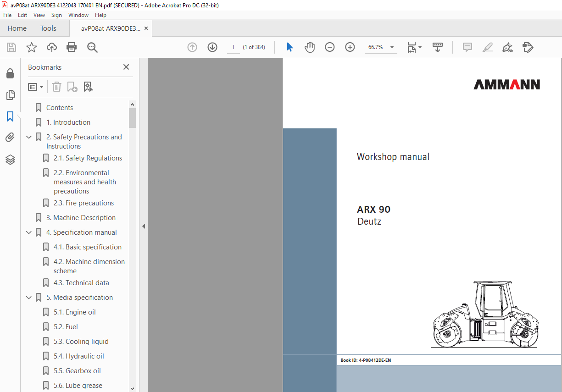Open the find text magnifier icon
The height and width of the screenshot is (392, 562).
93,47
